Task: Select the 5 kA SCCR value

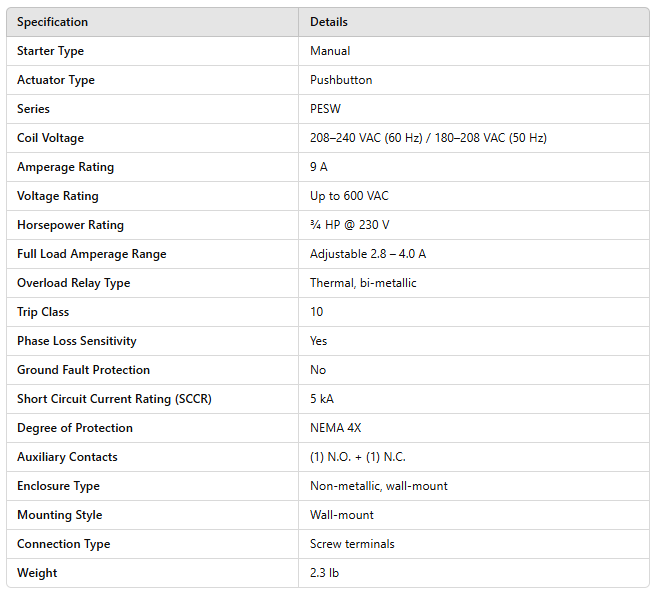Action: point(322,399)
